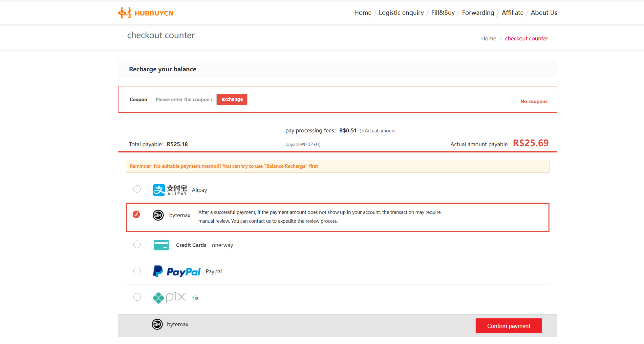Click the Home breadcrumb link
This screenshot has width=644, height=344.
click(x=488, y=38)
